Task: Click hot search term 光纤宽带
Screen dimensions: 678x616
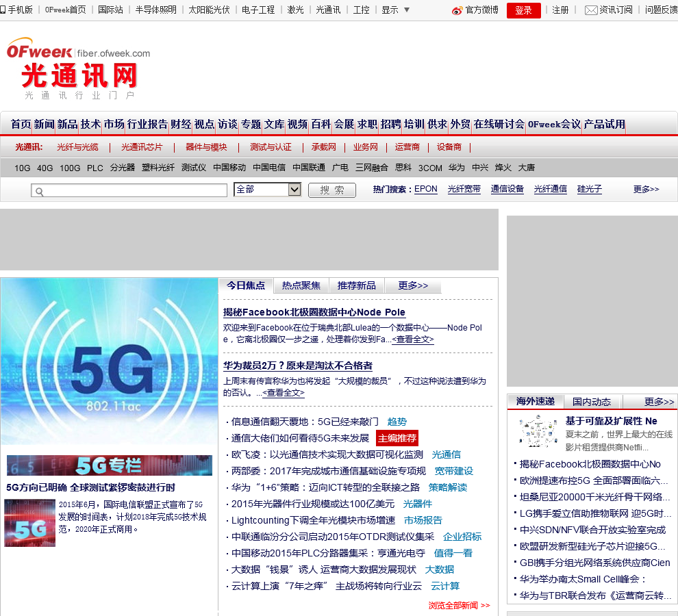Action: (x=464, y=189)
